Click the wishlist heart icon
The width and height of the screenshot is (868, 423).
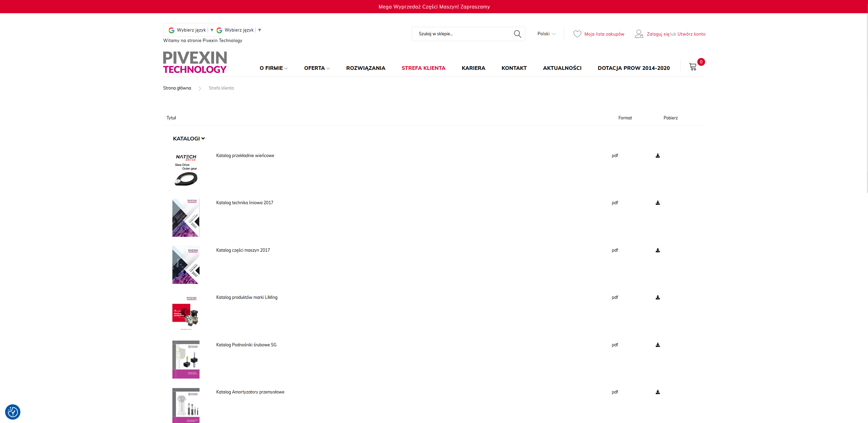577,34
